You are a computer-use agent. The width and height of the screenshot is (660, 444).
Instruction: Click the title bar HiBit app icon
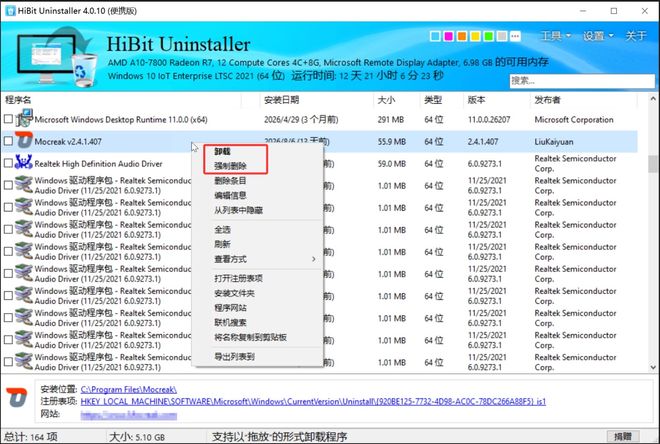pos(10,11)
